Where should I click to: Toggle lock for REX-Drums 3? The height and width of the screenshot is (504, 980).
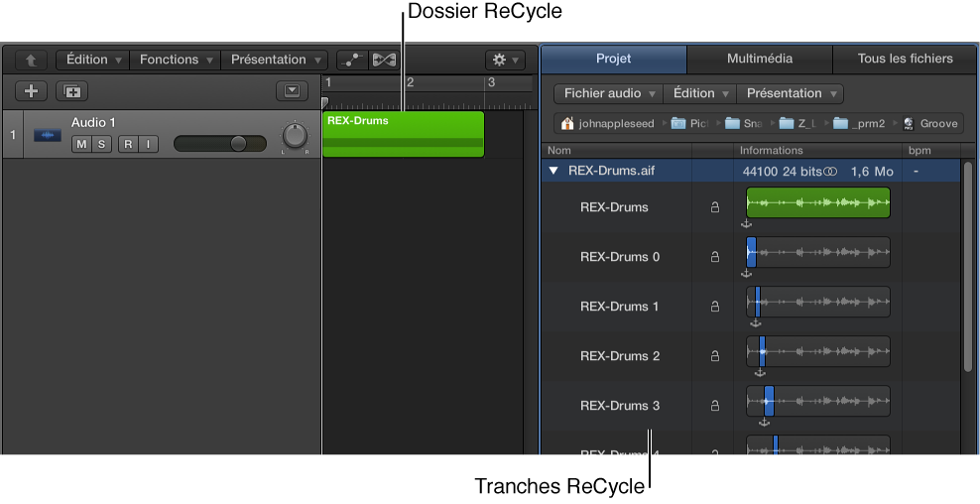point(714,406)
